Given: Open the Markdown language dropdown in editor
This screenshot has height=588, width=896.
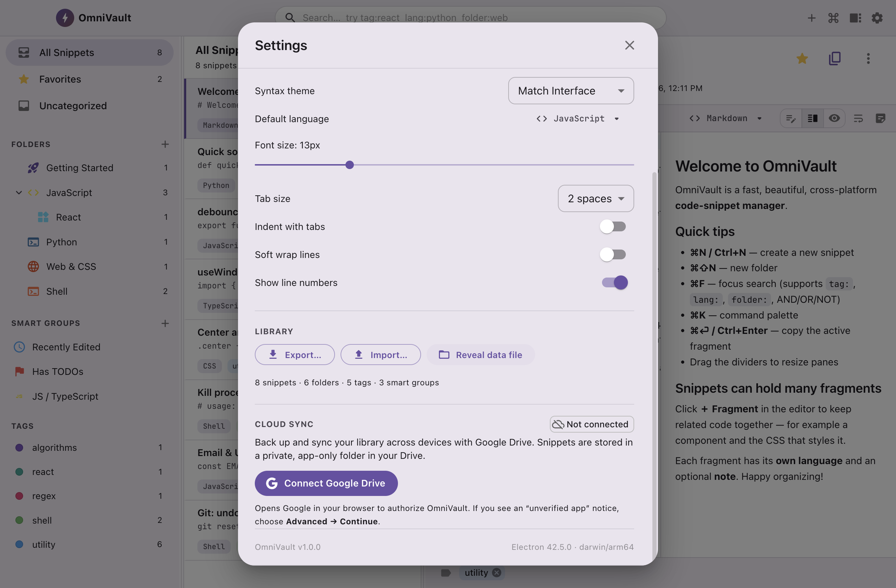Looking at the screenshot, I should click(x=726, y=118).
